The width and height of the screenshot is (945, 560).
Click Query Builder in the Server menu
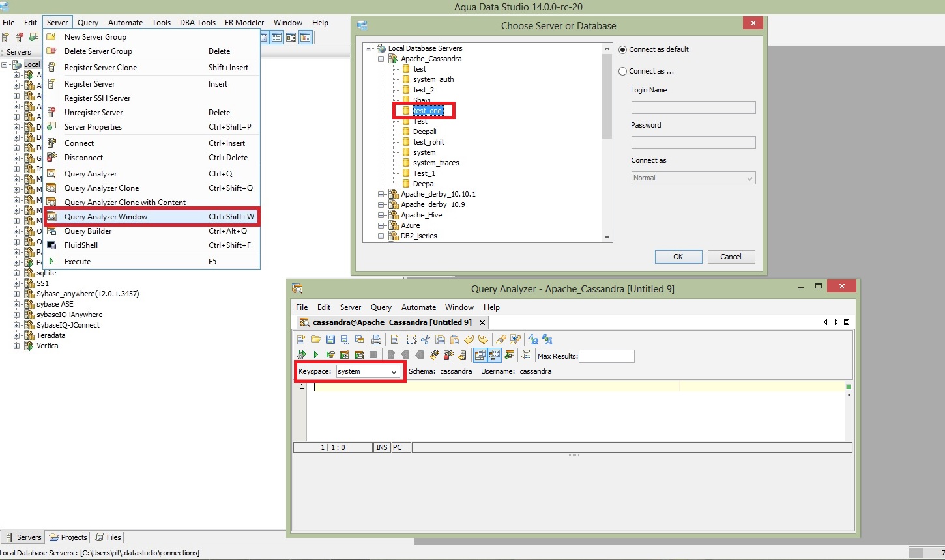(x=152, y=231)
